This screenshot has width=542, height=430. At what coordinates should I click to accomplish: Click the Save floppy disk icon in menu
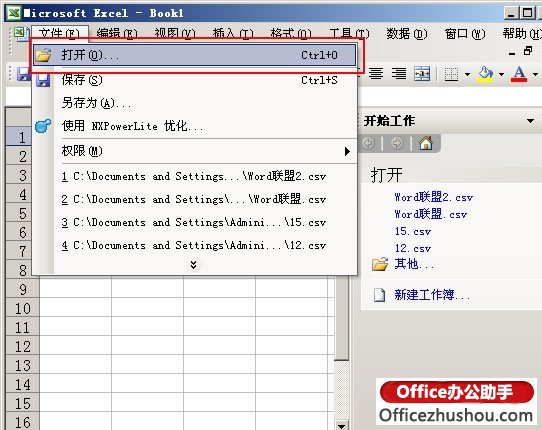point(43,80)
